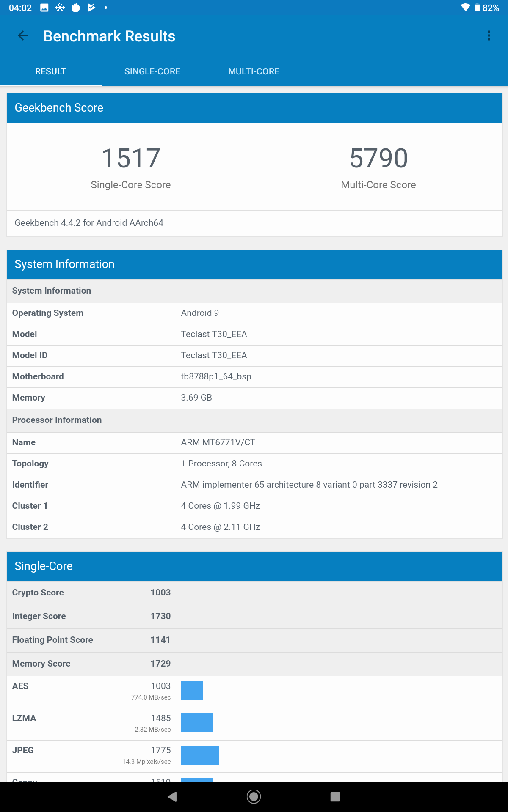Tap the Android back navigation button
The image size is (508, 812).
tap(172, 797)
